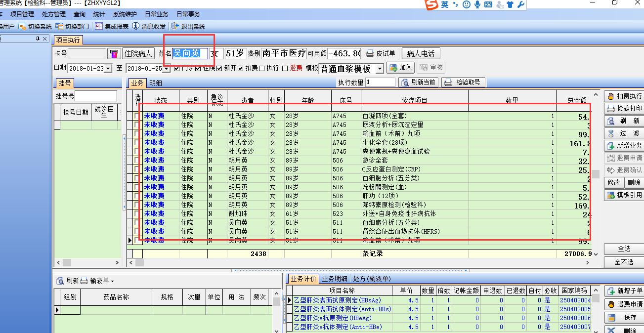Open start date 2018-01-23 dropdown
The image size is (644, 333).
pos(108,68)
